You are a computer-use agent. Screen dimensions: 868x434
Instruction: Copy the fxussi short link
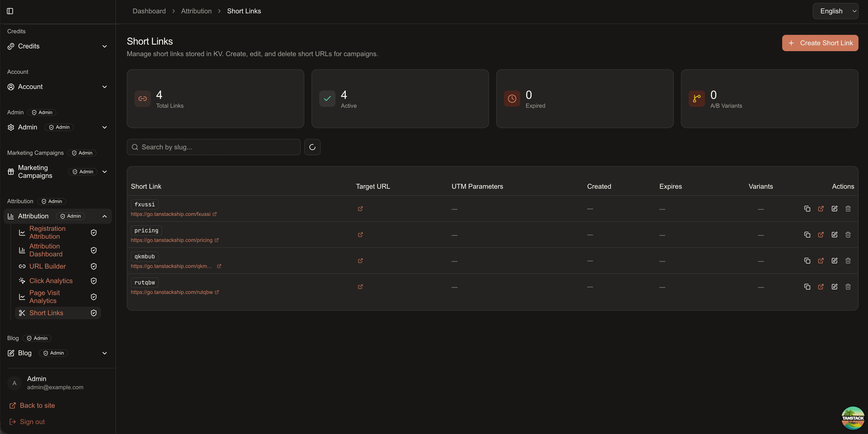point(807,209)
